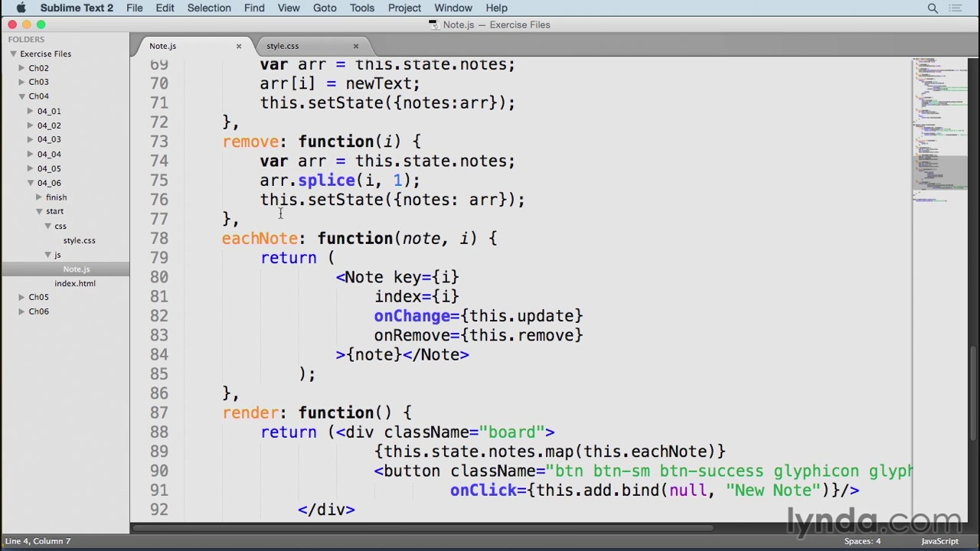Expand the Ch06 folder
The height and width of the screenshot is (551, 980).
pos(22,311)
